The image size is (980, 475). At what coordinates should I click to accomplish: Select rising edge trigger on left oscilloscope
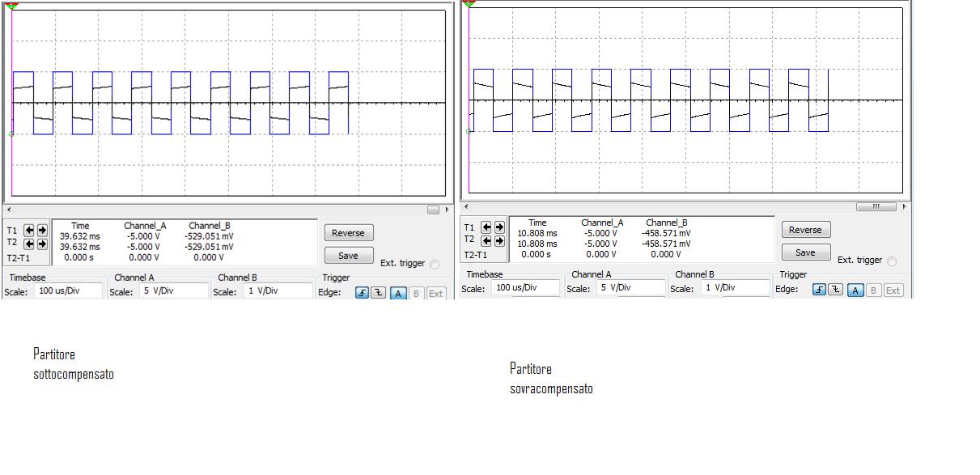(x=363, y=293)
